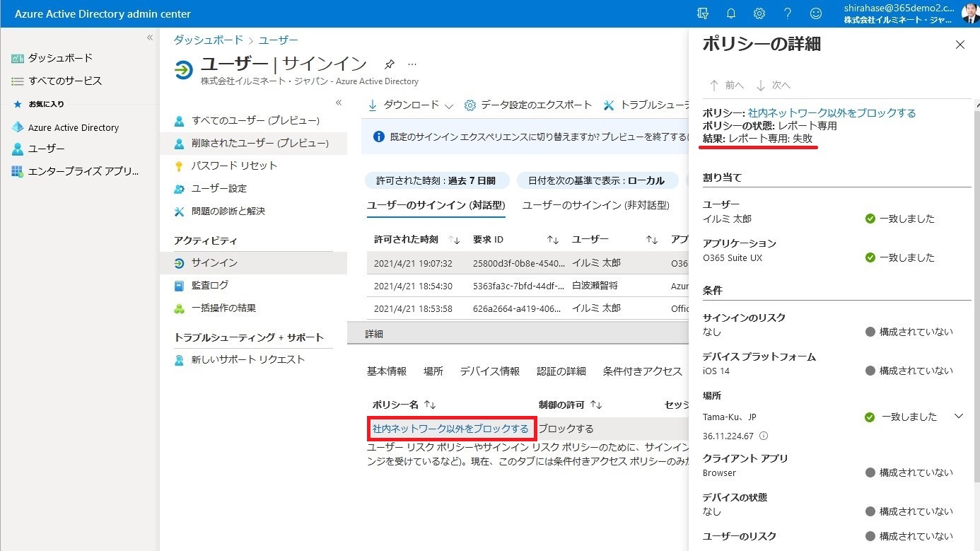Open policy 社内ネットワーク以外をブロックする in the table
This screenshot has height=551, width=980.
(450, 429)
